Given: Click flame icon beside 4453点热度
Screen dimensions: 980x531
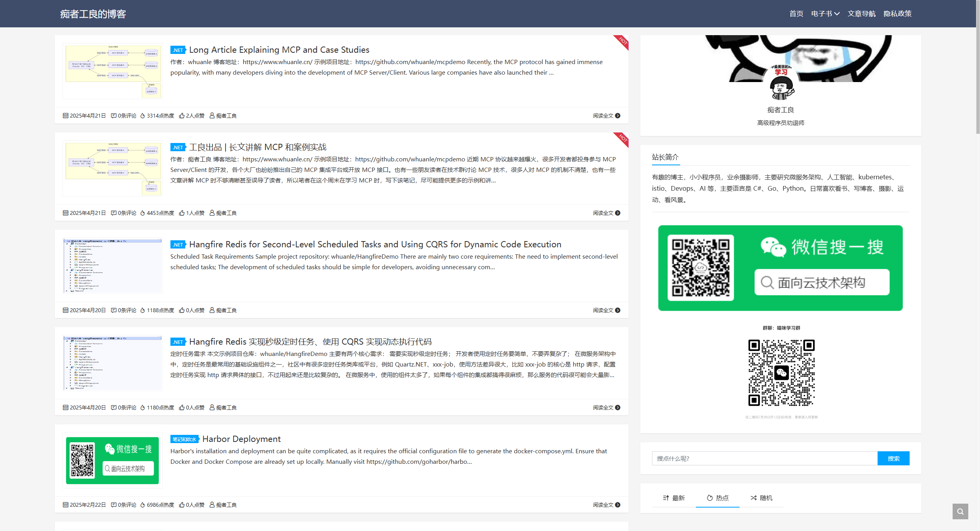Looking at the screenshot, I should [x=143, y=213].
